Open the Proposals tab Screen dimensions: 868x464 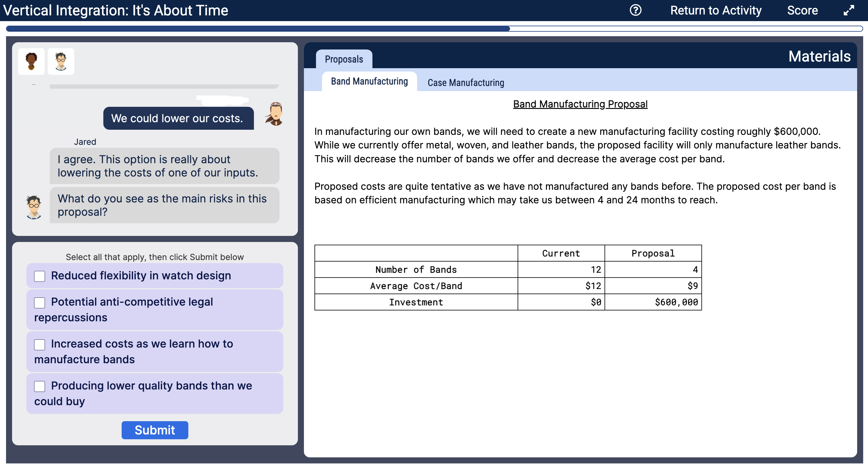344,59
